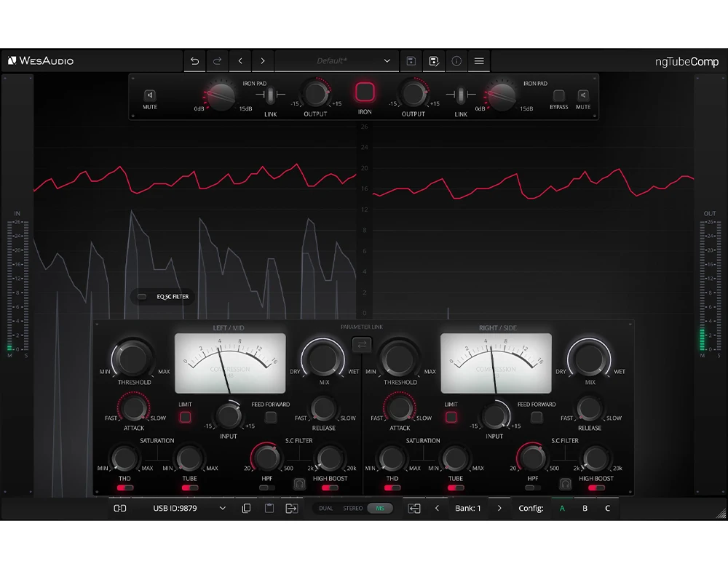This screenshot has height=569, width=728.
Task: Open the USB ID:9879 device dropdown
Action: pos(189,508)
